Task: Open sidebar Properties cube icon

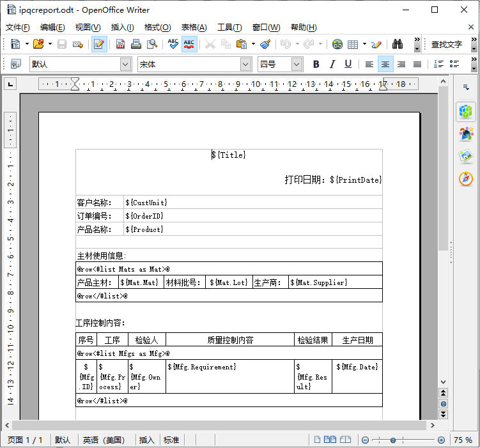Action: pos(465,111)
